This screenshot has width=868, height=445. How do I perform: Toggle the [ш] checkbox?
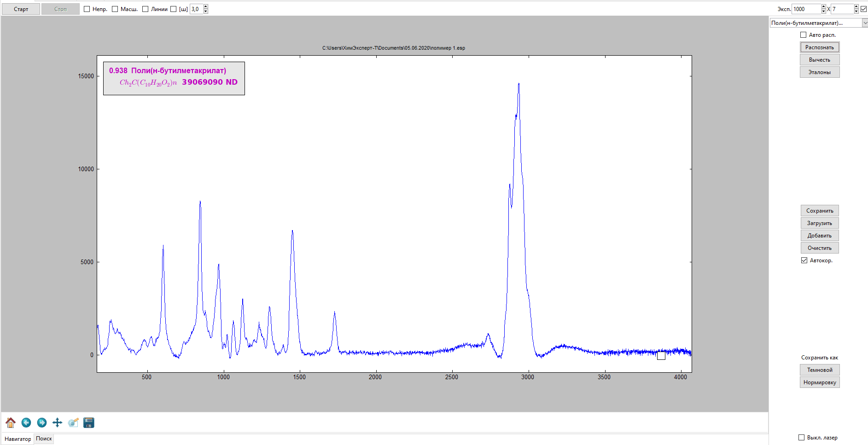pyautogui.click(x=174, y=9)
